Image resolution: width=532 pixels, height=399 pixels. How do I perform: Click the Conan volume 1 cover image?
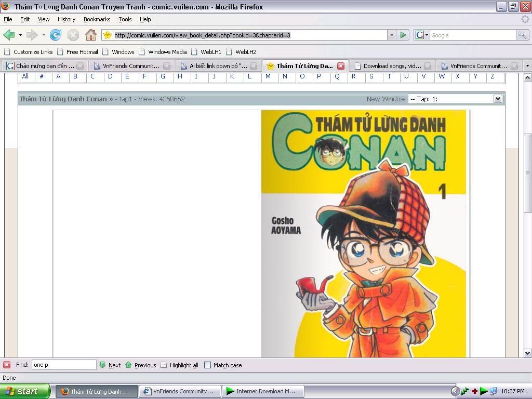(x=363, y=233)
